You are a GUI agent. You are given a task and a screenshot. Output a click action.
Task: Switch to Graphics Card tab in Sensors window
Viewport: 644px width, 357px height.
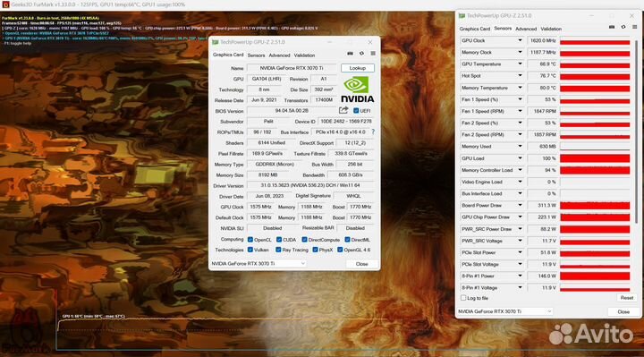pos(474,29)
